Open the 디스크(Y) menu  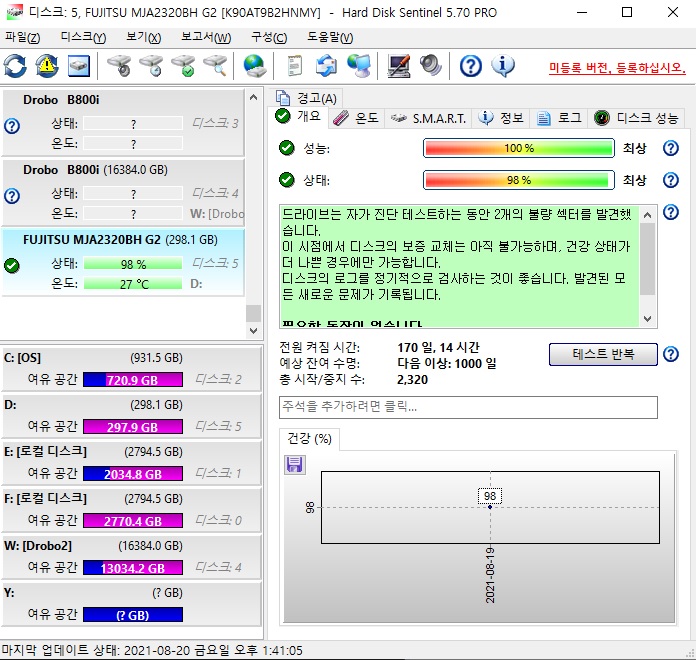tap(83, 37)
